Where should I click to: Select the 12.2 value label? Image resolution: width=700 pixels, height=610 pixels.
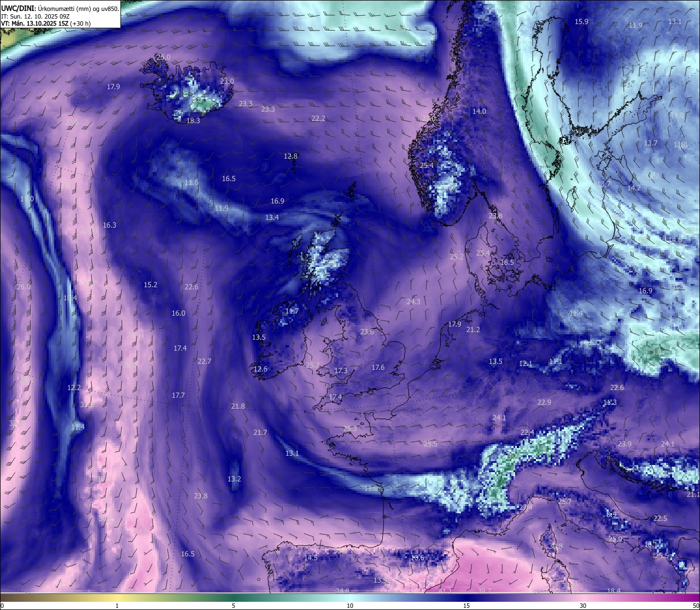pyautogui.click(x=74, y=387)
